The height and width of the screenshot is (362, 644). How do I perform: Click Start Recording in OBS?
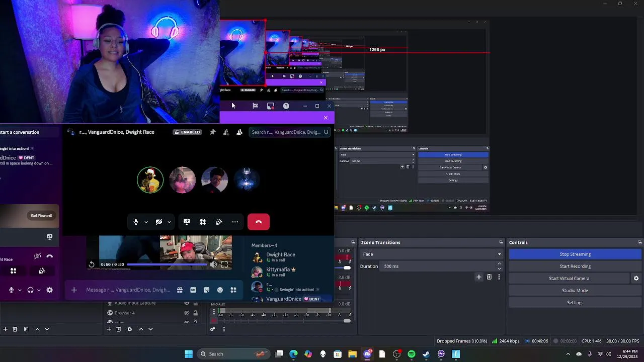point(575,266)
